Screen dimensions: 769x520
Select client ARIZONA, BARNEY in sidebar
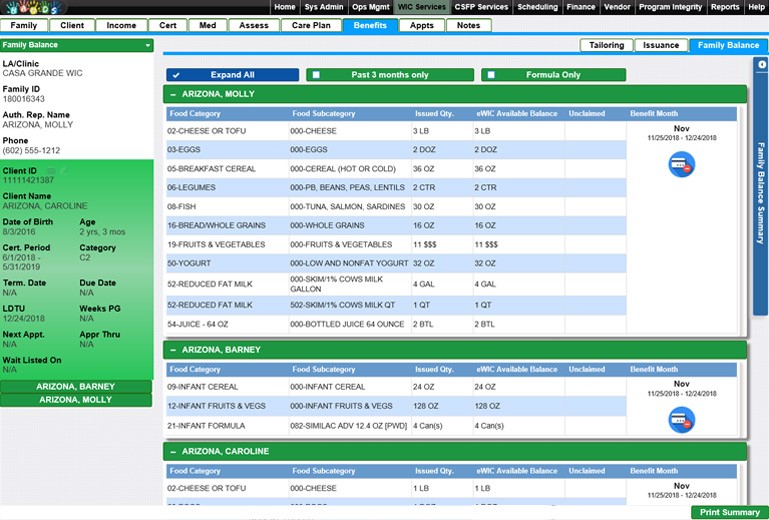76,386
